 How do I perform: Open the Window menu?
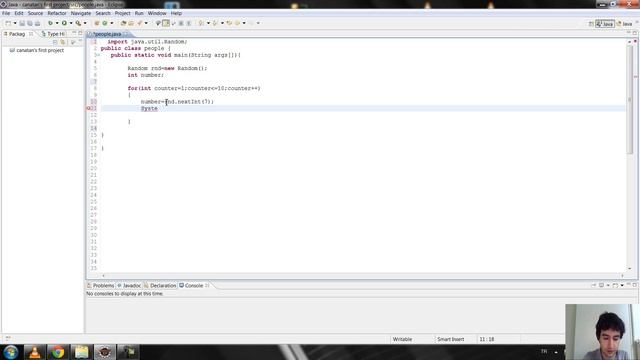(157, 13)
